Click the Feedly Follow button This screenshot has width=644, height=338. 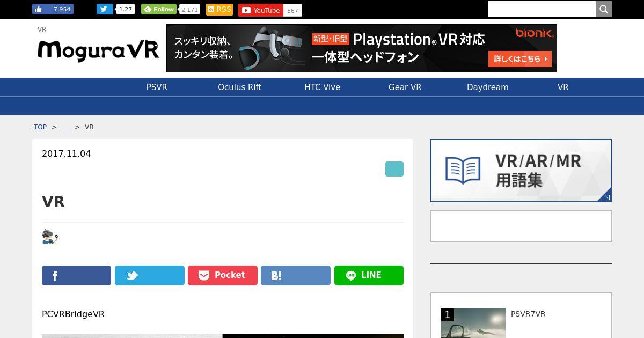click(x=159, y=9)
